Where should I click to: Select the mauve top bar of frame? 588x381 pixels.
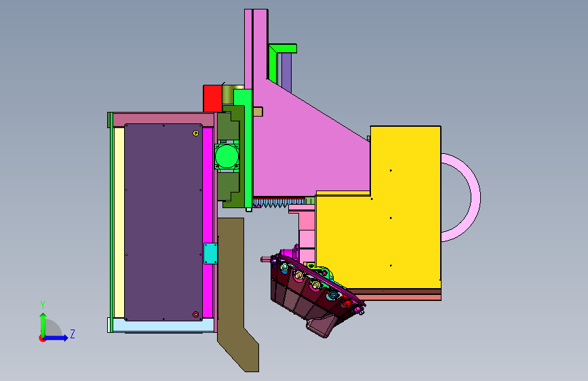point(163,119)
